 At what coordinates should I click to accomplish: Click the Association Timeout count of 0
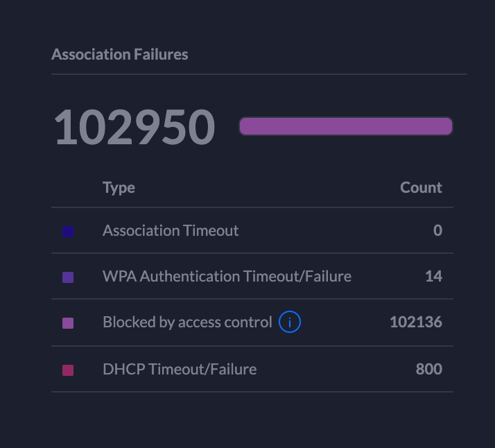click(x=437, y=231)
